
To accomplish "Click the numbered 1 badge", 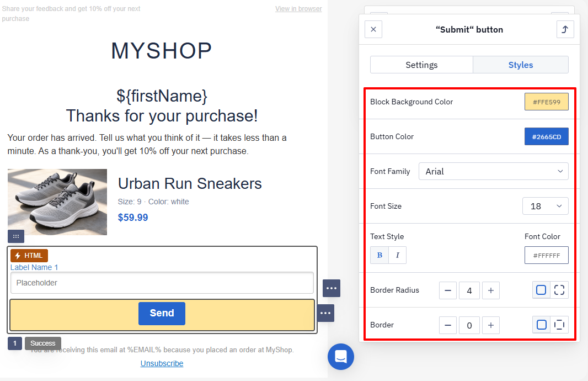I will coord(15,343).
